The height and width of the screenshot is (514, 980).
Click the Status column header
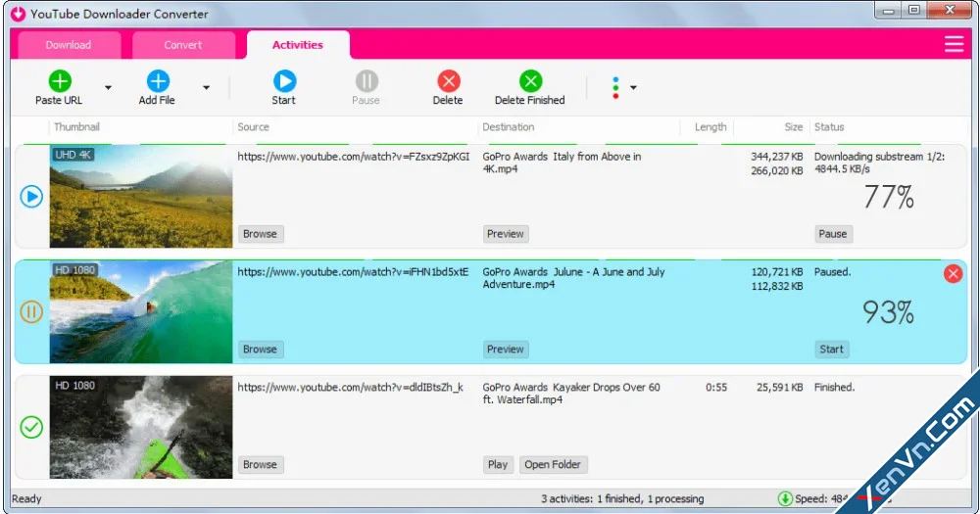(829, 126)
